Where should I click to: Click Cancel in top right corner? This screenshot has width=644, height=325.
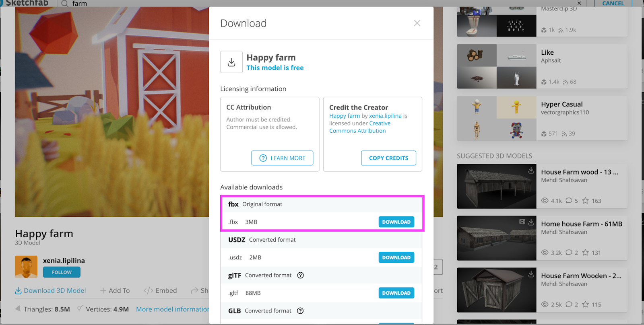tap(613, 4)
